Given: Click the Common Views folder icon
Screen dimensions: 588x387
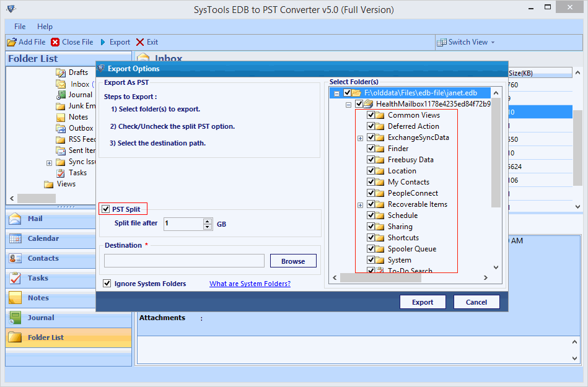Looking at the screenshot, I should pyautogui.click(x=380, y=115).
